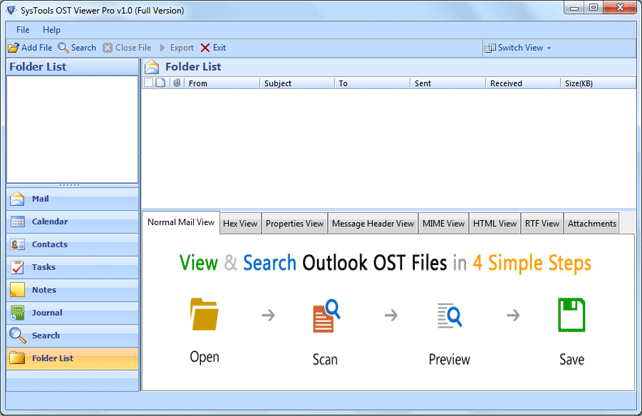Click the green Save floppy graphic
Viewport: 642px width, 416px height.
[x=572, y=314]
